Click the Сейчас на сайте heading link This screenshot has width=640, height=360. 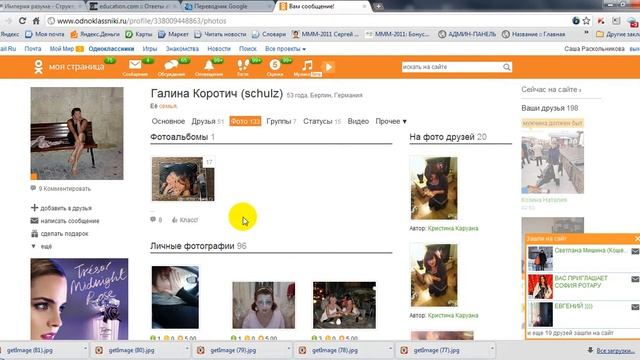coord(551,89)
